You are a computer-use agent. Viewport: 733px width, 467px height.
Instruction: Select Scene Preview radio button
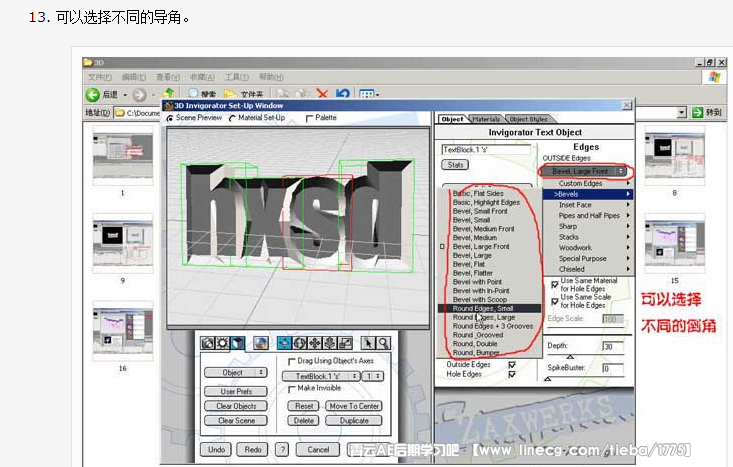click(170, 118)
